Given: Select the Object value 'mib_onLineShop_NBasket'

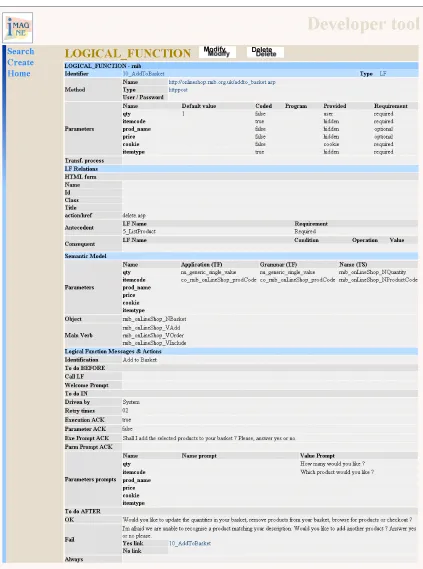Looking at the screenshot, I should (154, 319).
